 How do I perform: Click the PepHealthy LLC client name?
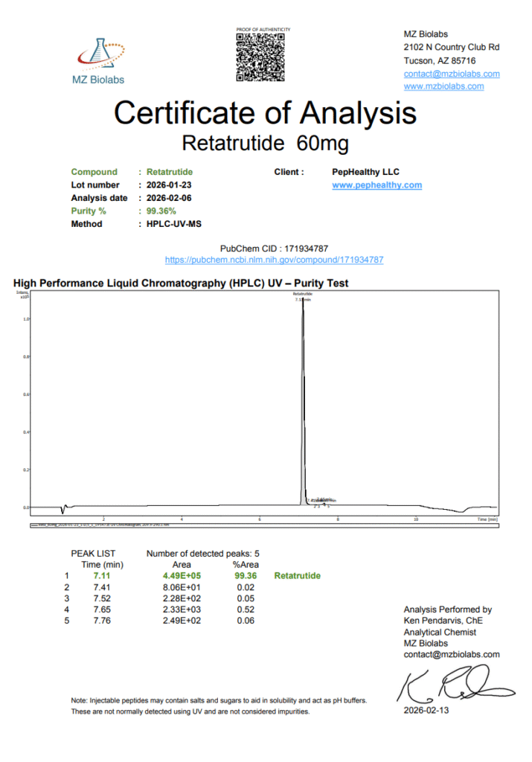[365, 172]
